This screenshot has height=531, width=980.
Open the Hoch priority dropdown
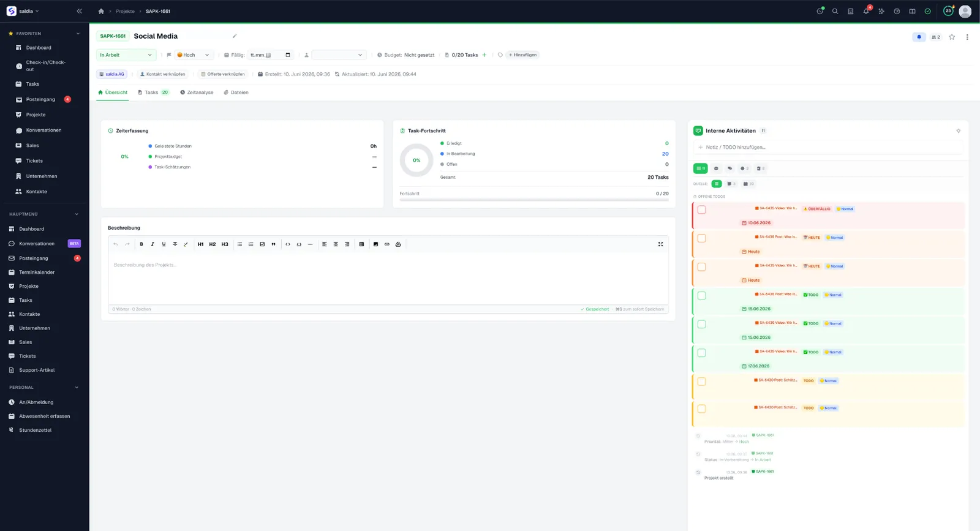194,55
